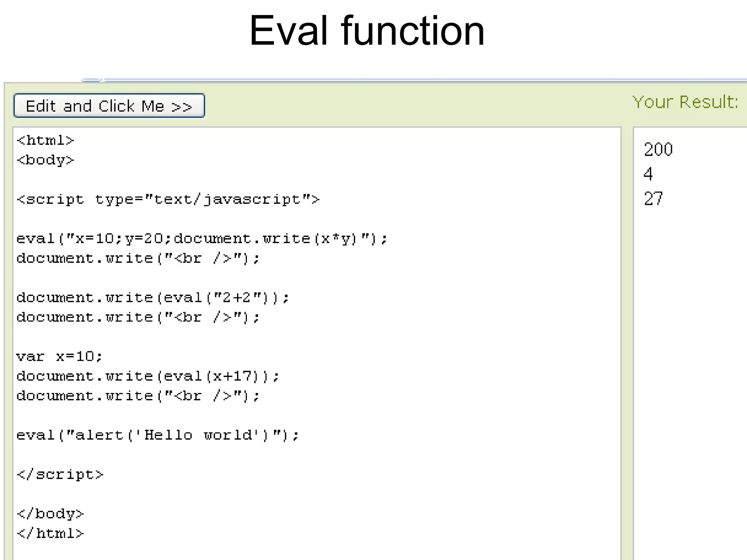Click the '</script>' closing tag line
Image resolution: width=747 pixels, height=560 pixels.
[60, 474]
